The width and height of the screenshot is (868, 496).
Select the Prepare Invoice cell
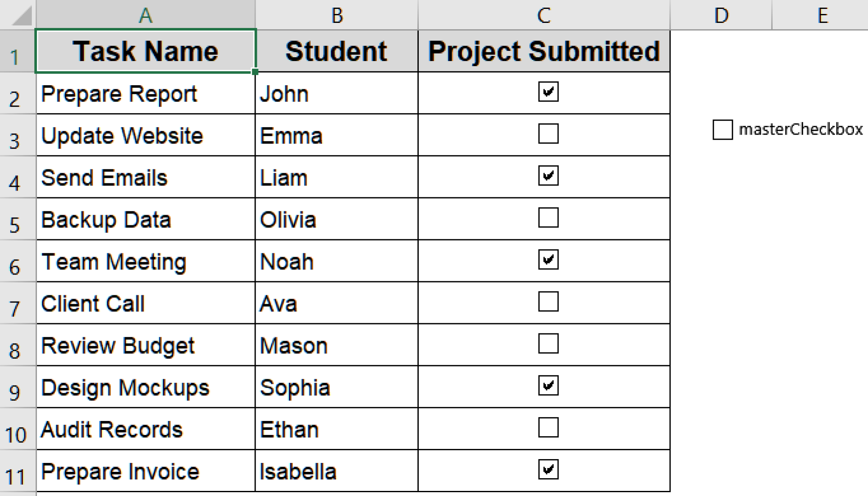click(146, 471)
